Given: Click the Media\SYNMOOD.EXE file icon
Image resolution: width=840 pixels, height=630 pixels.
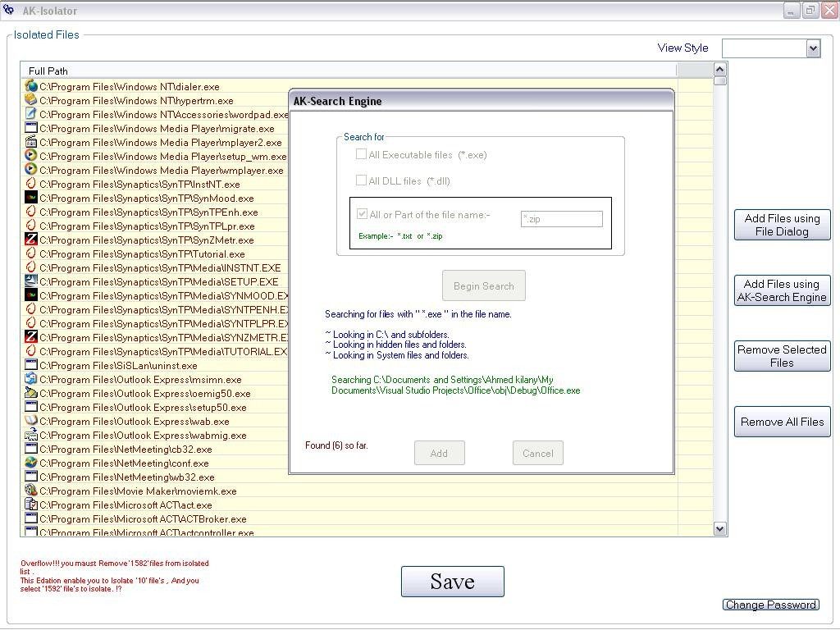Looking at the screenshot, I should [31, 295].
